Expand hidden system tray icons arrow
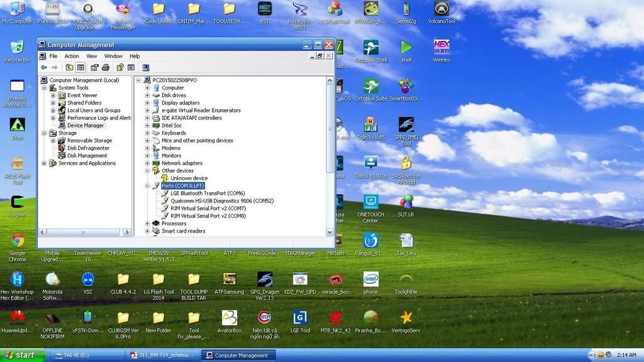 click(x=591, y=355)
